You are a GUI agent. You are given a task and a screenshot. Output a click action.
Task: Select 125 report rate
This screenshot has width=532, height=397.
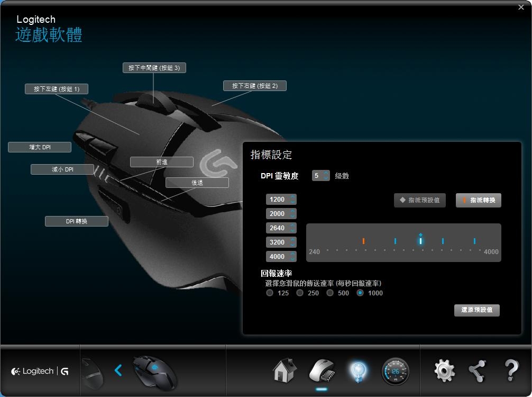(270, 293)
